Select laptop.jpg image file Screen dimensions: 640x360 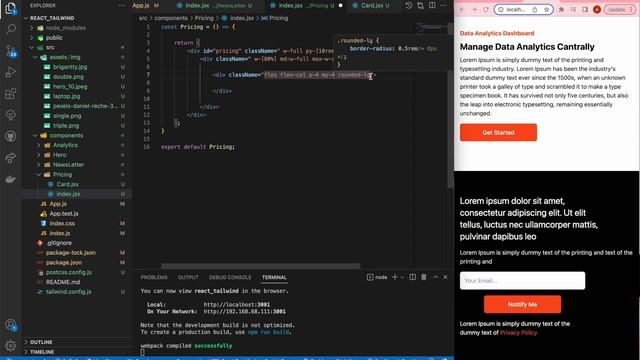[67, 96]
